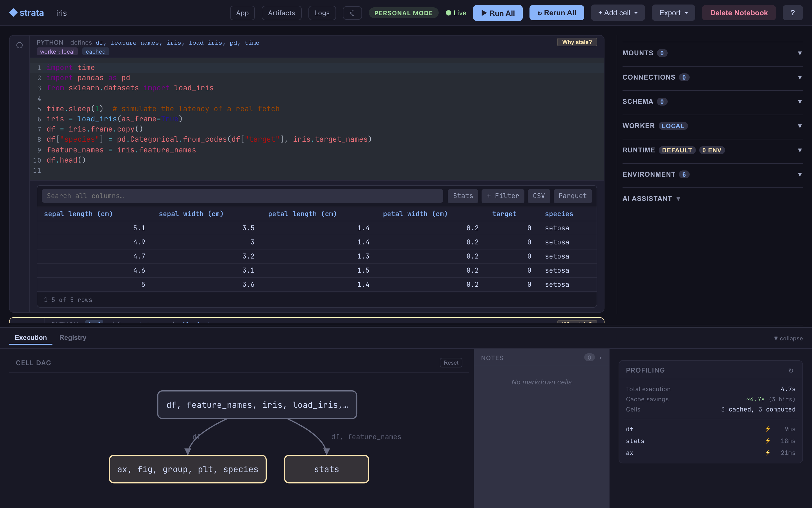Expand the Runtime section
The image size is (812, 508).
(x=712, y=150)
